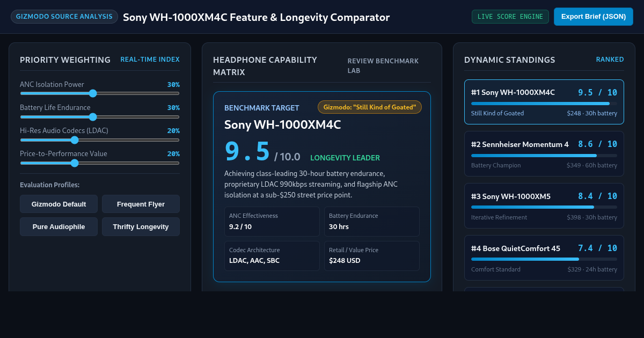The image size is (644, 338).
Task: Click the 8.6 / 10 Sennheiser score
Action: [597, 144]
